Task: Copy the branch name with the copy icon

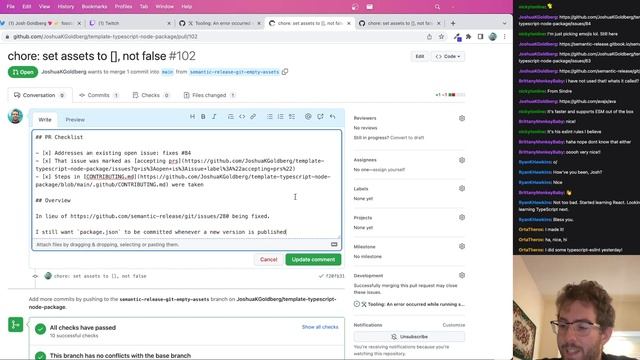Action: click(285, 72)
